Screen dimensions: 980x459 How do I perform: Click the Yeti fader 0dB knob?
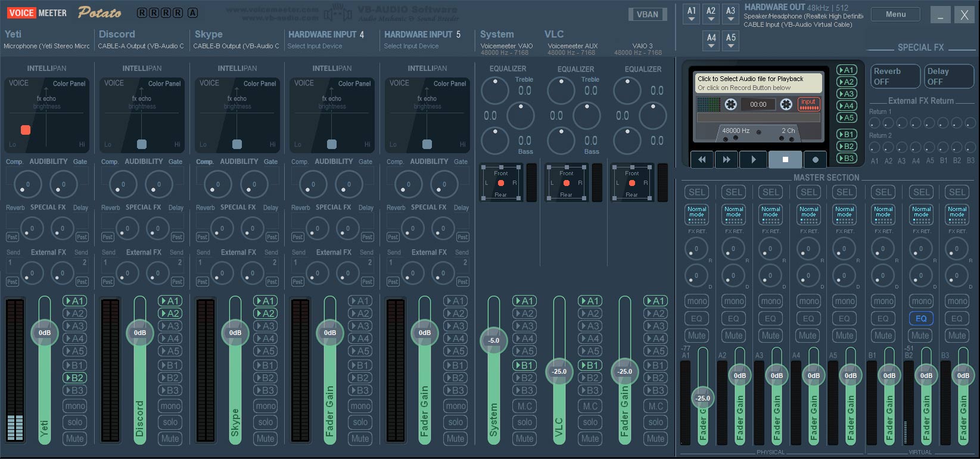(x=45, y=333)
